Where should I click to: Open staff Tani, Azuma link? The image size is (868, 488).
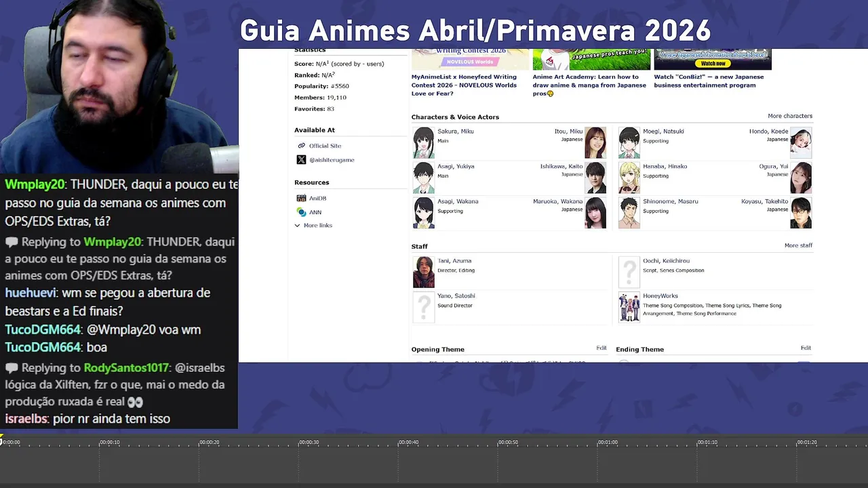pos(454,261)
